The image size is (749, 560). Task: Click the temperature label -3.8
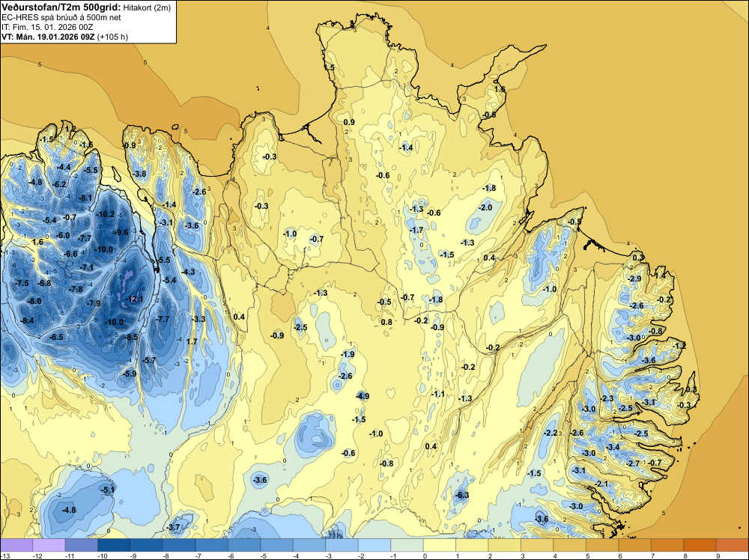pos(139,174)
